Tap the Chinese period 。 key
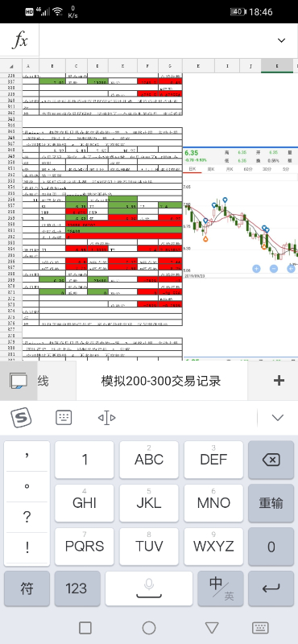The image size is (298, 644). point(27,487)
